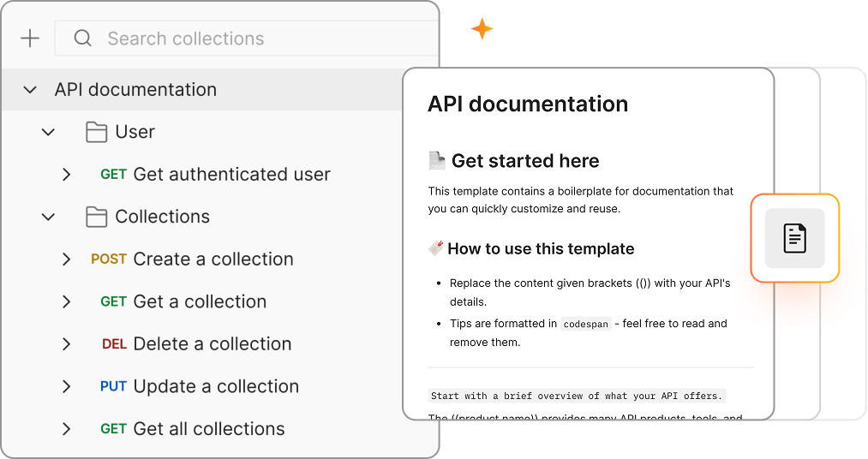Click the User folder icon

point(96,132)
